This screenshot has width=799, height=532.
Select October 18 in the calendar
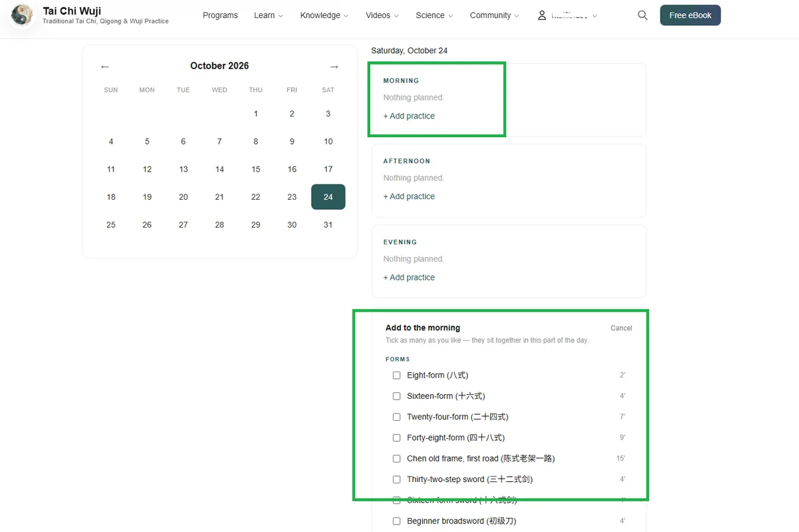111,197
